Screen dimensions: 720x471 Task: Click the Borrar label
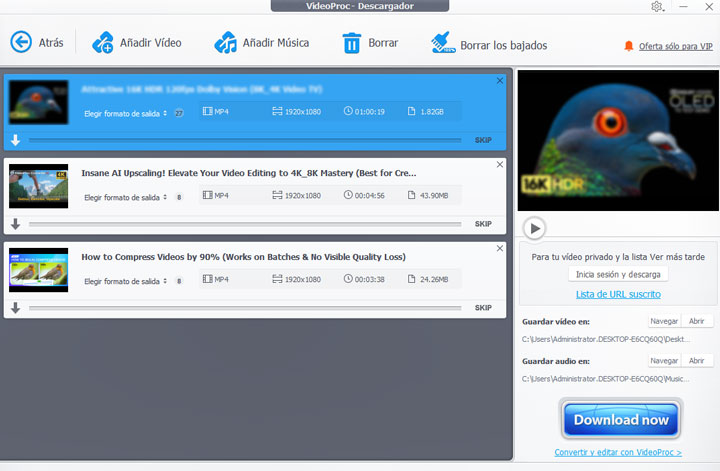(x=383, y=43)
